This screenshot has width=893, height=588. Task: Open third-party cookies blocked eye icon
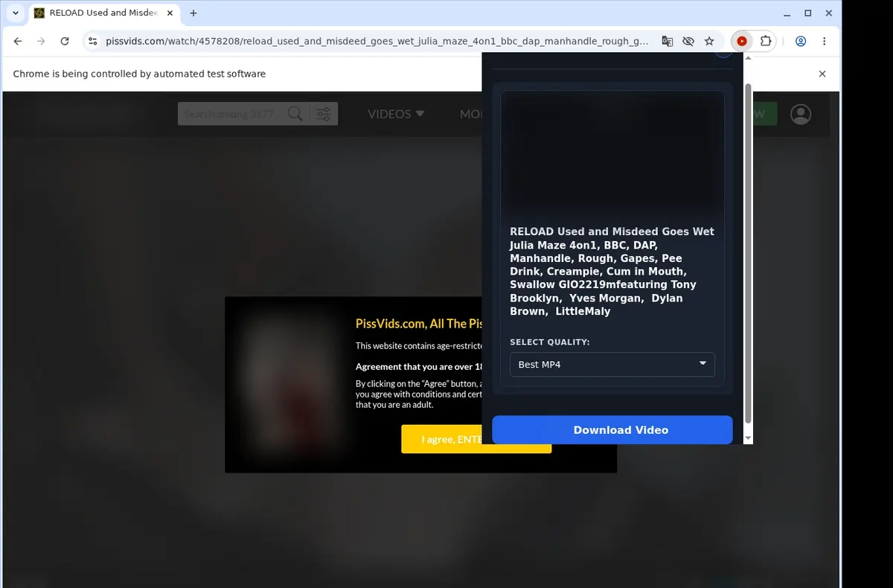(x=688, y=42)
